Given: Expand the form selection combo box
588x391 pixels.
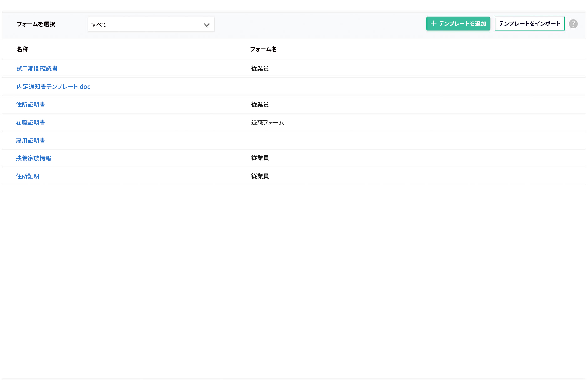Looking at the screenshot, I should coord(151,24).
